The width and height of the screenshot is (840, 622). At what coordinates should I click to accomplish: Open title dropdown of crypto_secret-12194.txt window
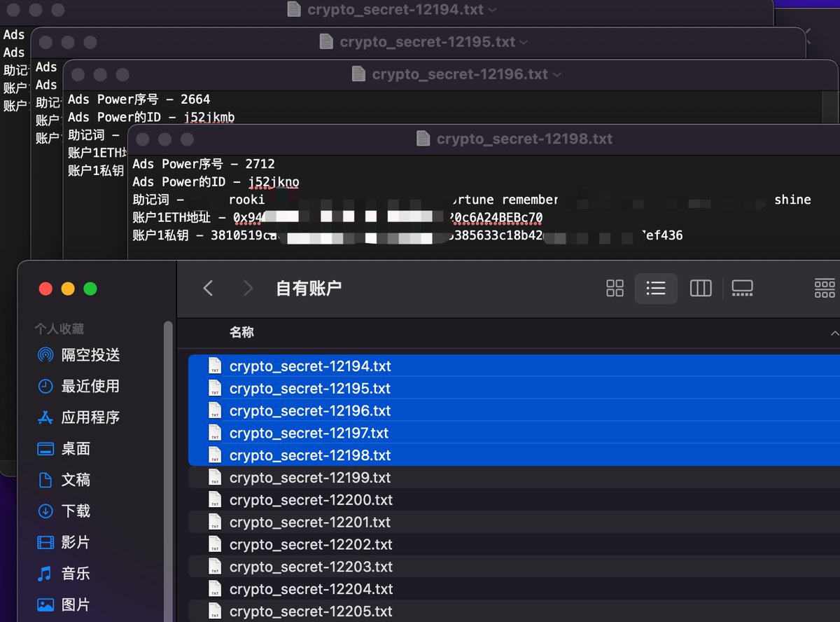coord(492,10)
